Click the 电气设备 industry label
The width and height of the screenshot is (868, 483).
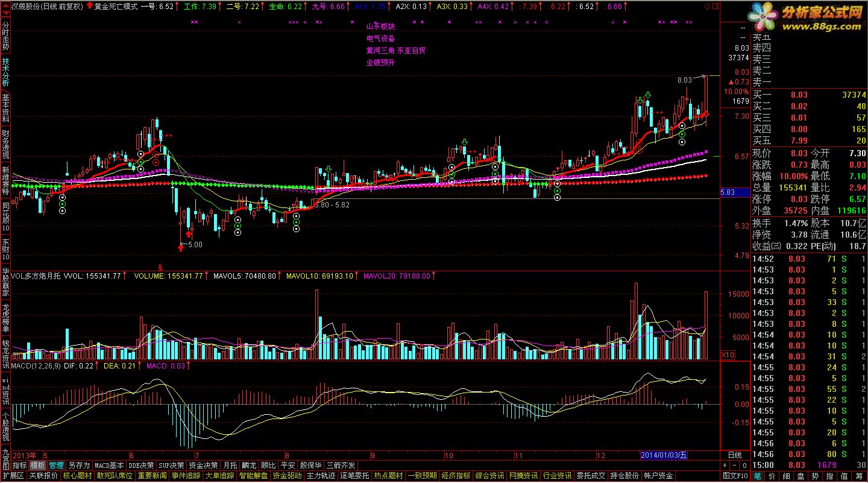pos(380,38)
